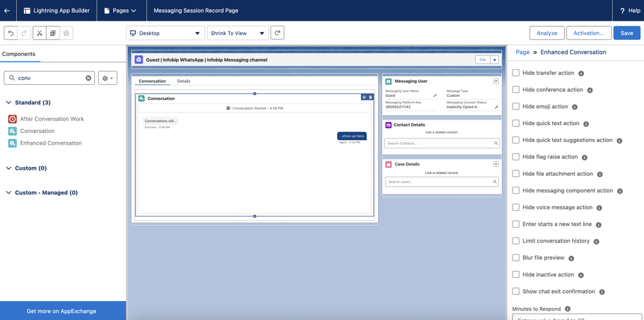Toggle Hide flag raise action checkbox
This screenshot has height=320, width=644.
click(x=516, y=157)
